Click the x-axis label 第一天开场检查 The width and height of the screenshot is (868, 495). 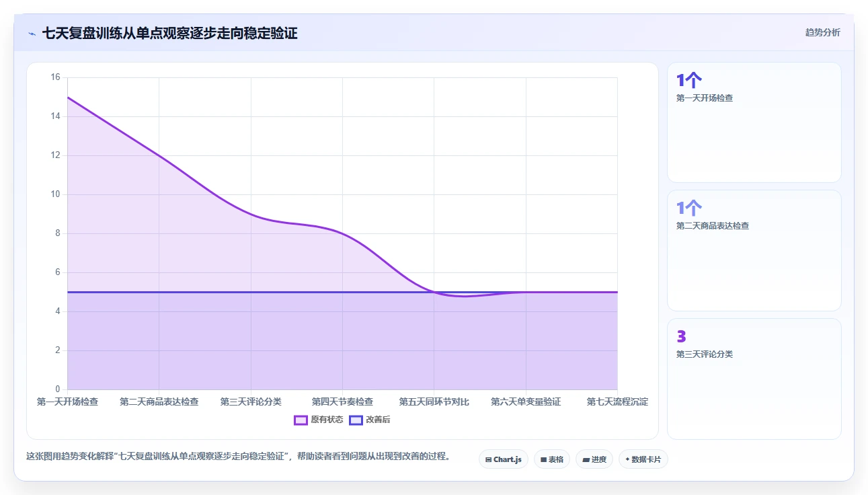[x=67, y=402]
